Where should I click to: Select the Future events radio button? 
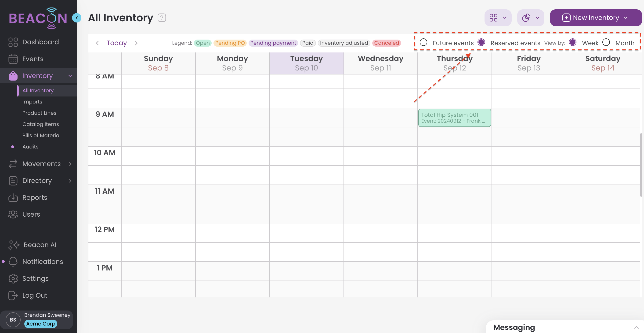(x=423, y=42)
